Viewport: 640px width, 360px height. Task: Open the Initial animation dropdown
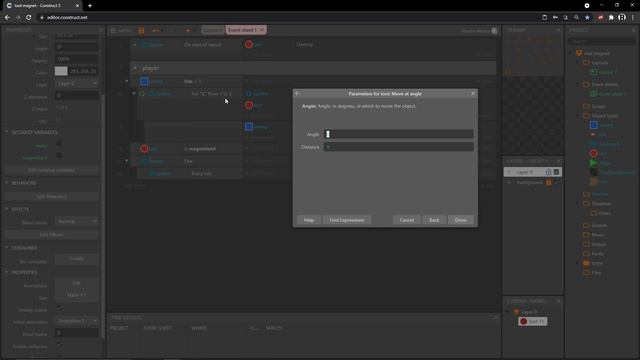click(77, 321)
